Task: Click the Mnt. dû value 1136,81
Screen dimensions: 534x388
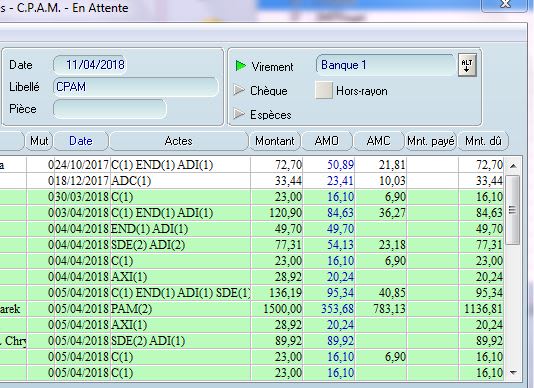Action: (x=483, y=309)
